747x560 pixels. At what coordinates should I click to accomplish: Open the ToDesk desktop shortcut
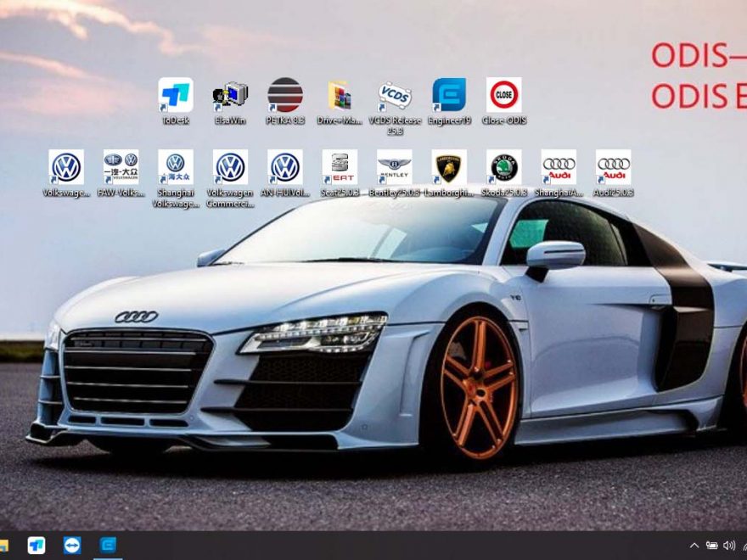[x=175, y=96]
